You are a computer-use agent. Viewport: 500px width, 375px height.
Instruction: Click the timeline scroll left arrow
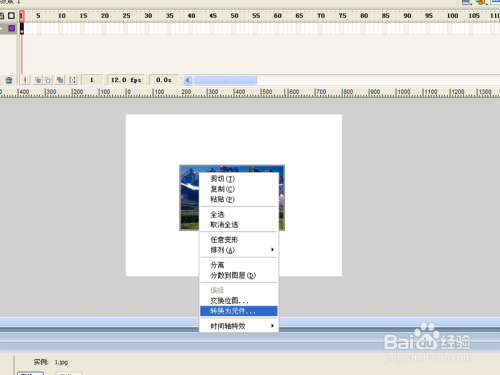(188, 80)
